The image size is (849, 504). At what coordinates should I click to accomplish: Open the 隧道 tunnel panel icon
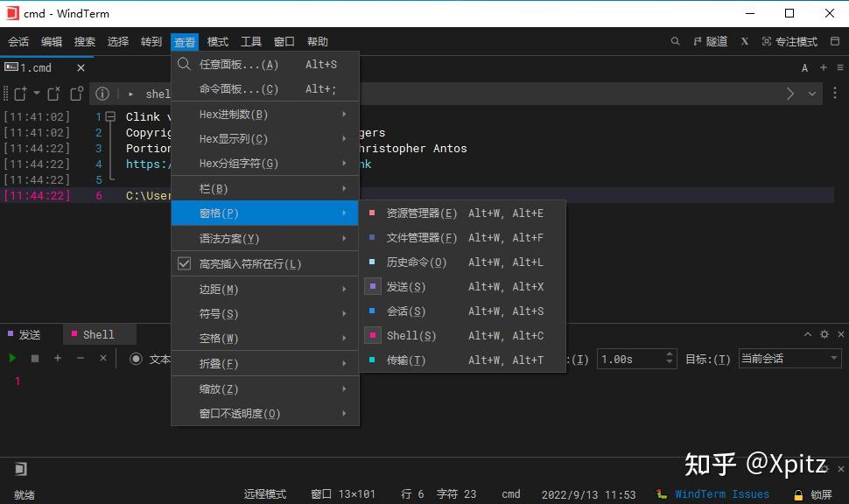[x=705, y=41]
